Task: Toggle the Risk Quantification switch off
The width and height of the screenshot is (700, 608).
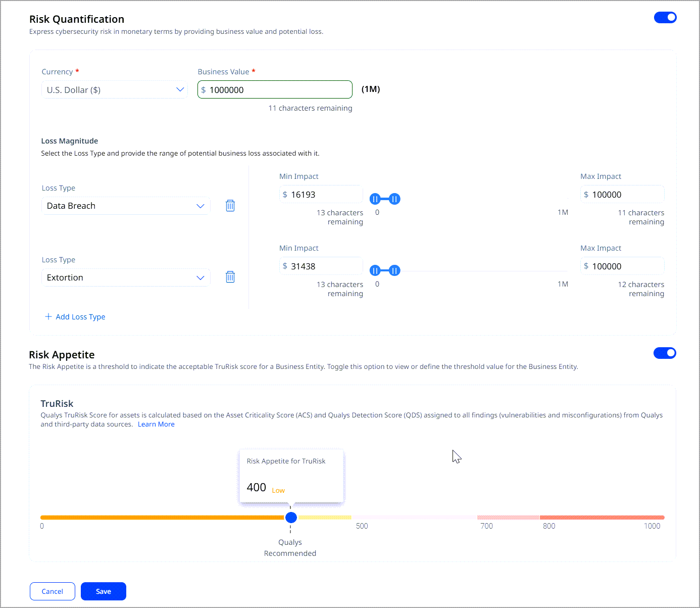Action: (665, 18)
